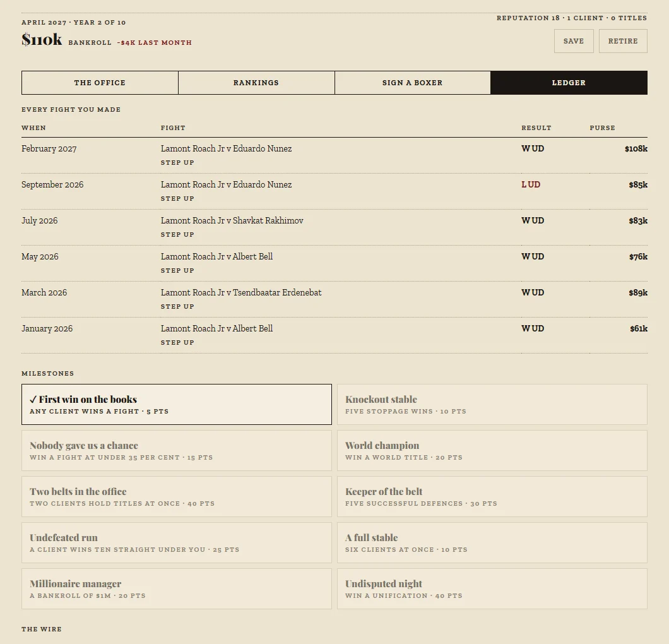This screenshot has height=644, width=669.
Task: Click September 2026 fight Roach v Nunez
Action: [x=226, y=184]
